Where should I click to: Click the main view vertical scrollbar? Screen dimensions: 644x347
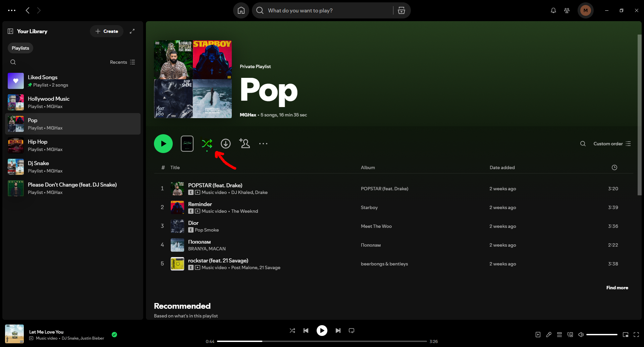(x=639, y=114)
